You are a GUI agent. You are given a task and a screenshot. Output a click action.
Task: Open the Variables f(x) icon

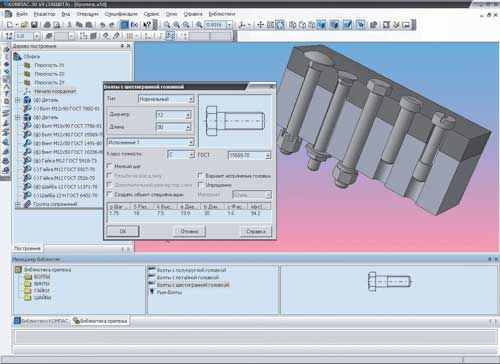[x=134, y=24]
